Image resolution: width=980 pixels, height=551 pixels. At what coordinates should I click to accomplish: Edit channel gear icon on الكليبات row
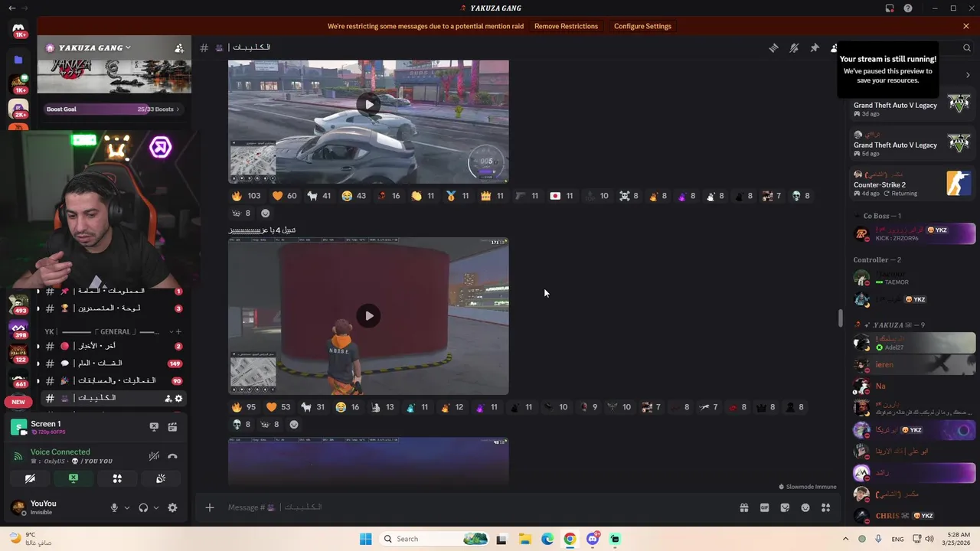point(179,398)
